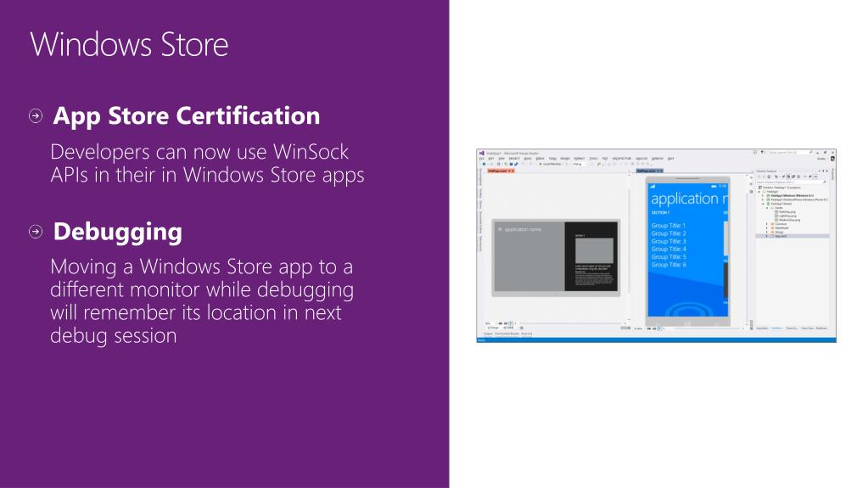Screen dimensions: 868x488
Task: Select the DarkGray.png file
Action: (787, 211)
